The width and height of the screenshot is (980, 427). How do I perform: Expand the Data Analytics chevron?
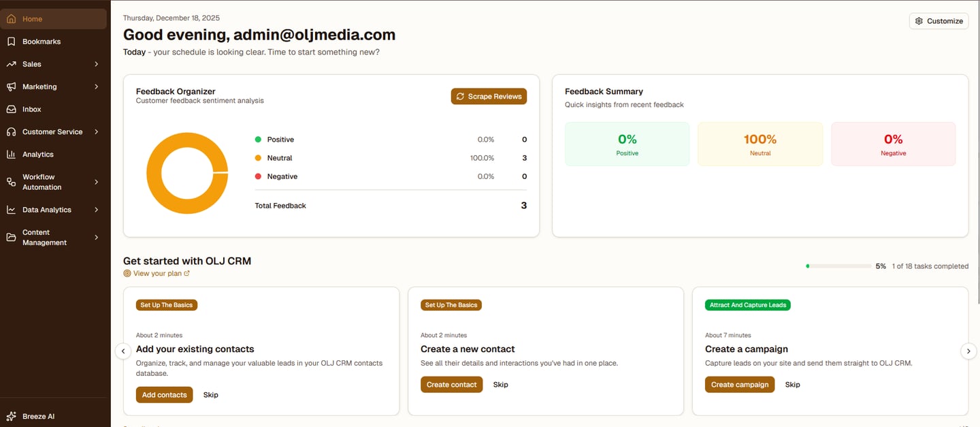click(x=97, y=210)
